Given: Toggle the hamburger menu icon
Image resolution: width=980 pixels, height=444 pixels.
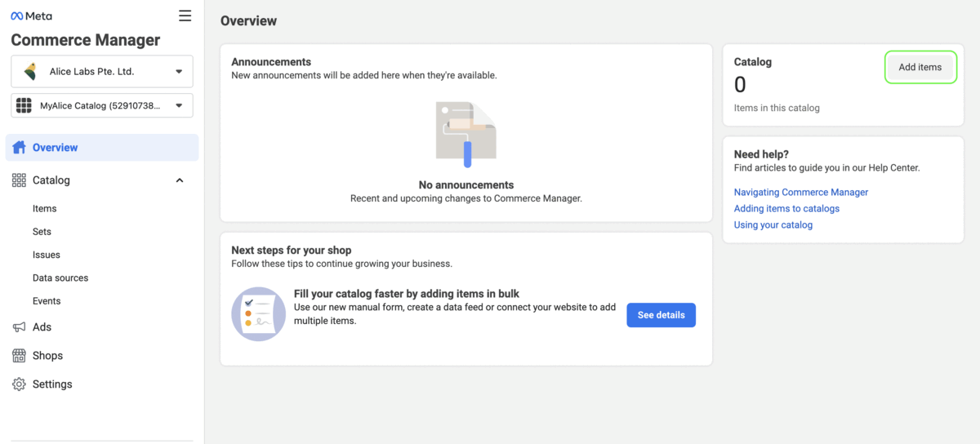Looking at the screenshot, I should (x=185, y=16).
